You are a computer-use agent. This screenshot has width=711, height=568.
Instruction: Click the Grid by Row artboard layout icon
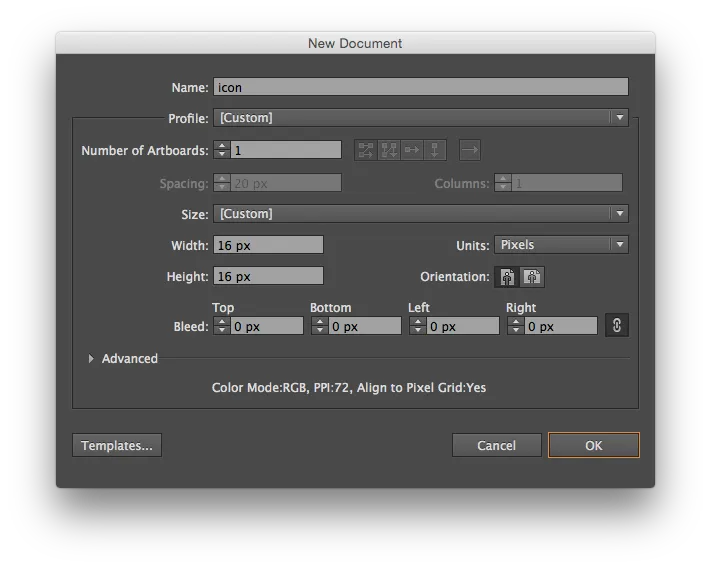click(366, 150)
